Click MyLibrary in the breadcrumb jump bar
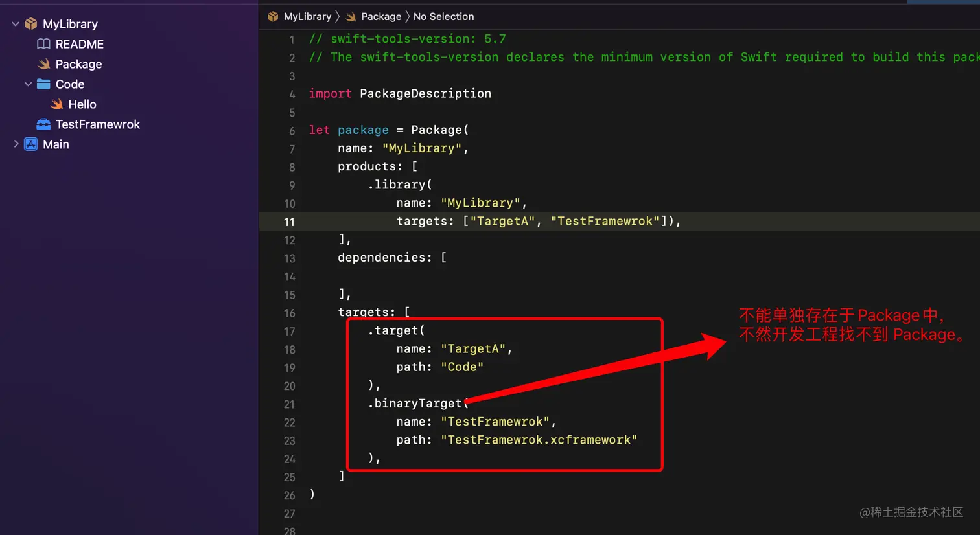 click(x=307, y=16)
